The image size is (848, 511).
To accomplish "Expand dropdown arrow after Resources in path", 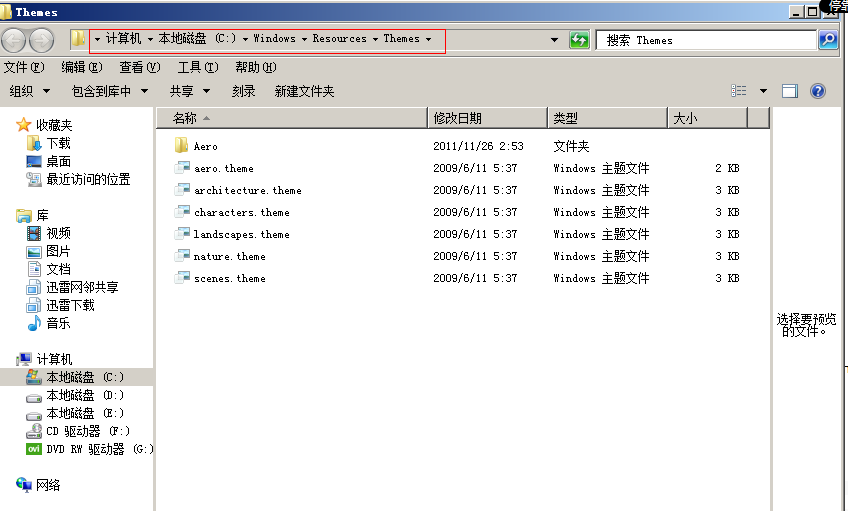I will click(x=375, y=39).
